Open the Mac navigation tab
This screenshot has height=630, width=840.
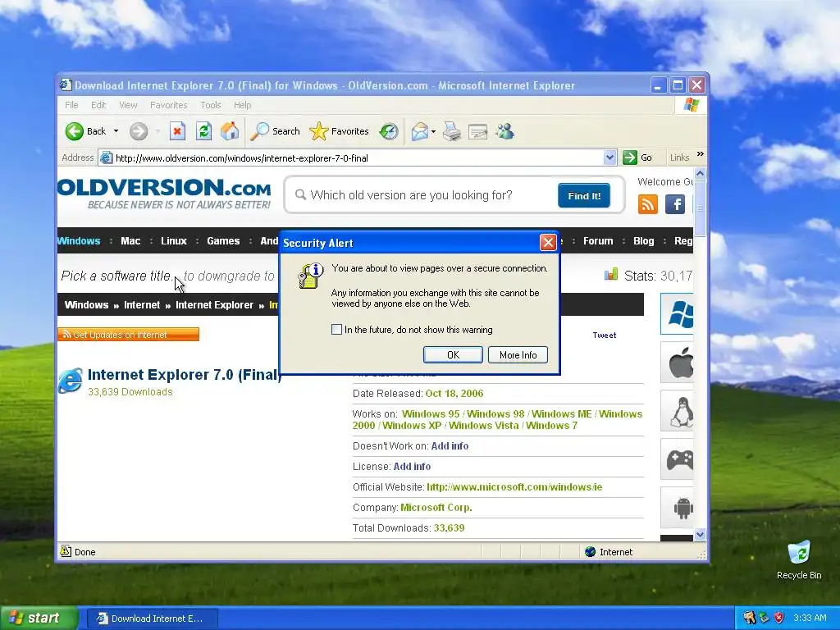coord(130,241)
